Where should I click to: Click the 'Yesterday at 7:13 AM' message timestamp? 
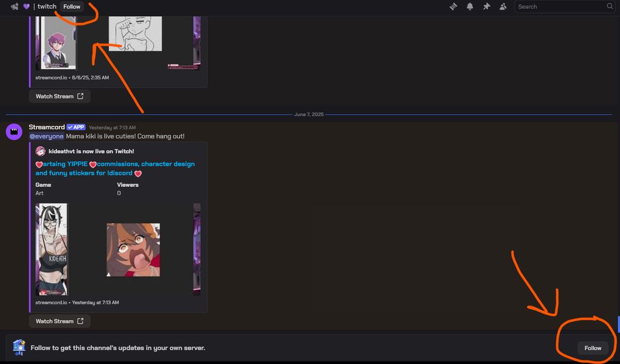(112, 127)
